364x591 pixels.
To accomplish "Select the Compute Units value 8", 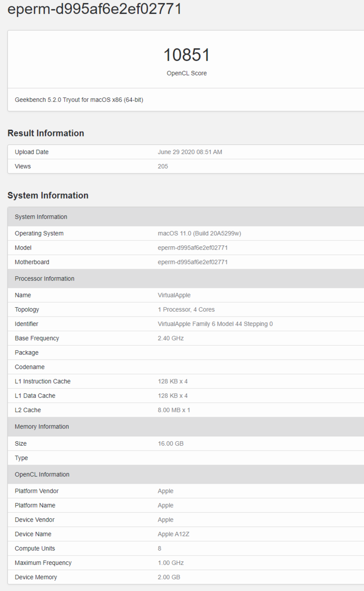I will (x=160, y=549).
